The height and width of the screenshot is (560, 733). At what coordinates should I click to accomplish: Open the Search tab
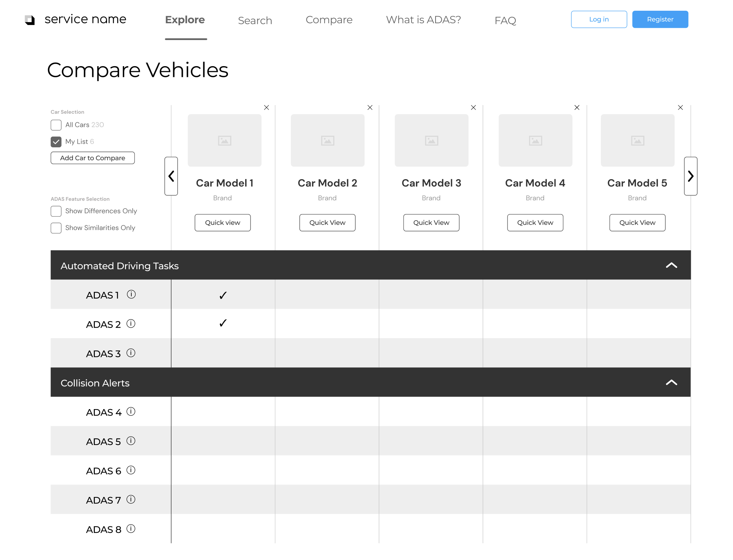(255, 21)
